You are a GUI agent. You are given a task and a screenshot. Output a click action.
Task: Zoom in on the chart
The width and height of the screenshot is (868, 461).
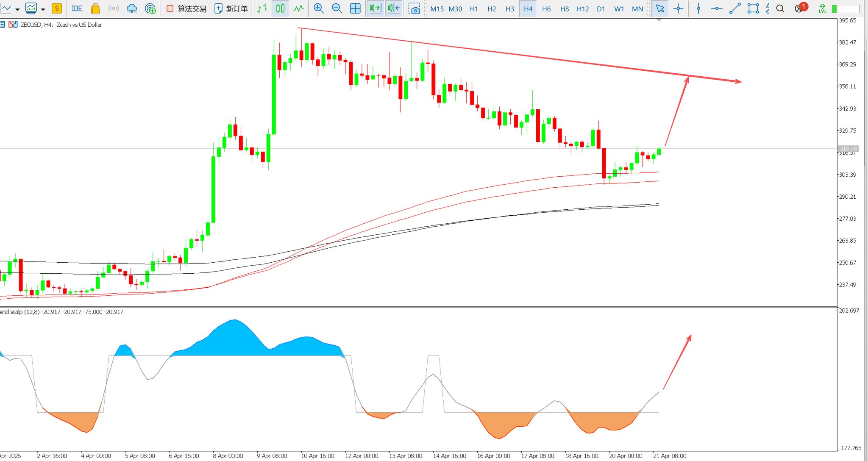(x=319, y=8)
